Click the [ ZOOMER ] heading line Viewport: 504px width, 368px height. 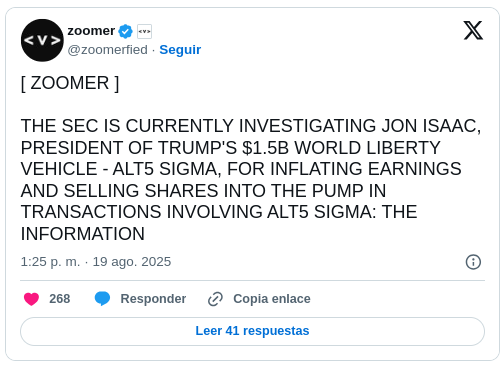(x=70, y=83)
